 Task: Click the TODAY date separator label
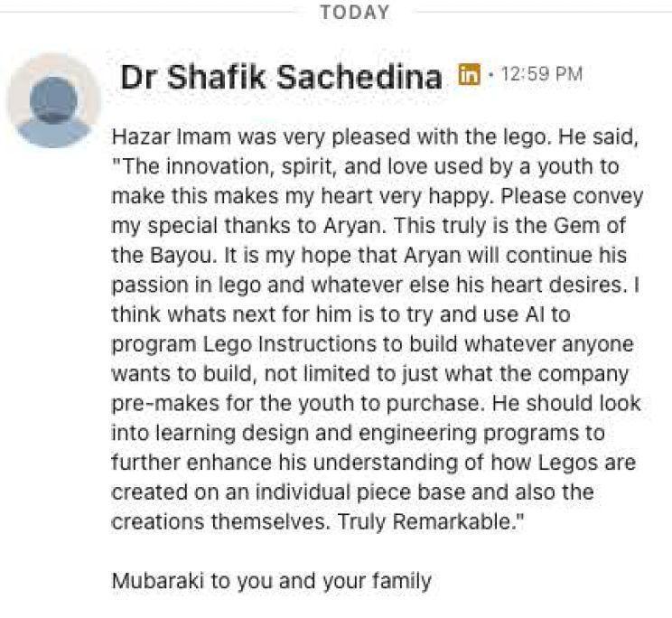[x=354, y=13]
